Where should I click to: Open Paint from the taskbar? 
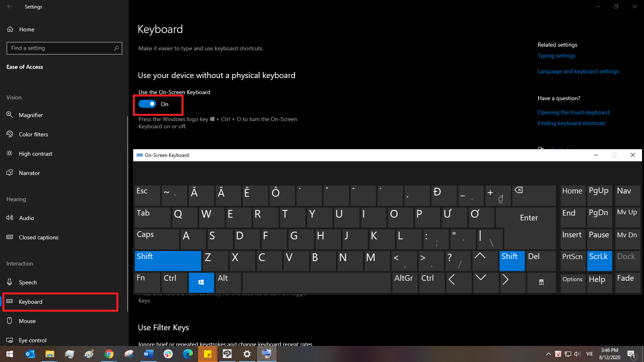point(89,354)
